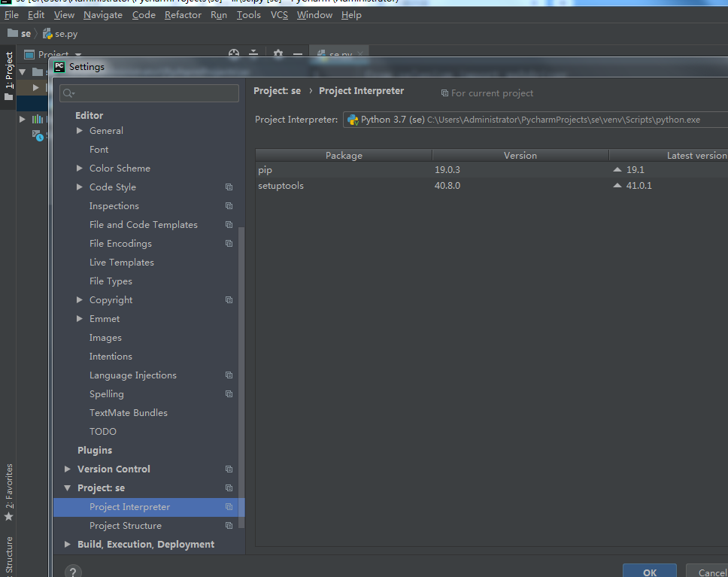This screenshot has width=728, height=577.
Task: Expand the Copyright node
Action: [x=80, y=300]
